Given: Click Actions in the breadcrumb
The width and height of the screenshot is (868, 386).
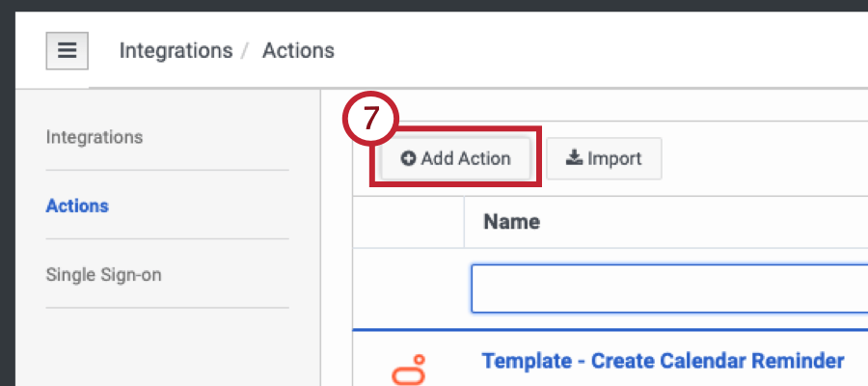Looking at the screenshot, I should [x=298, y=50].
